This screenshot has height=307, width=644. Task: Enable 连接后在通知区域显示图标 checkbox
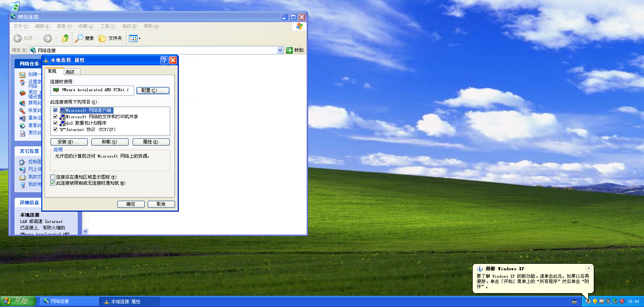53,177
